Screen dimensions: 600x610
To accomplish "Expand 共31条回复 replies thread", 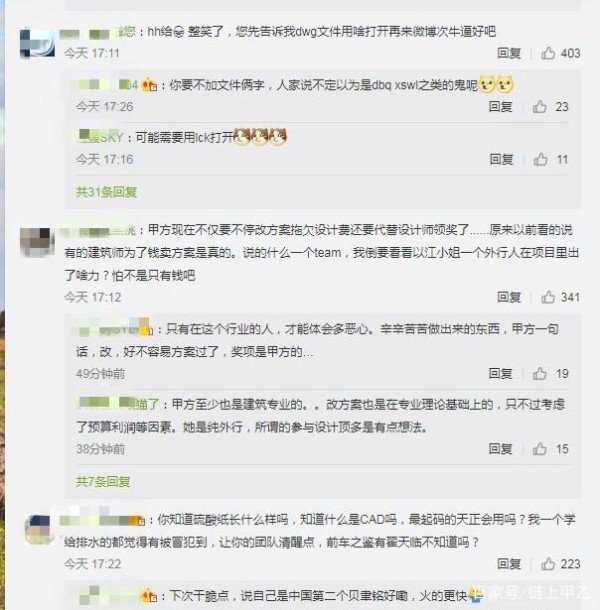I will click(106, 192).
